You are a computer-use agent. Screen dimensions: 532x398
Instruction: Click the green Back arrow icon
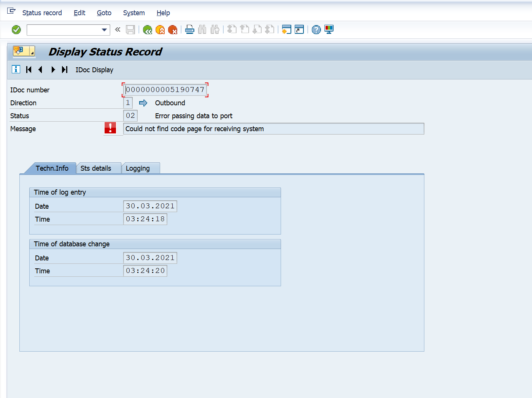pos(148,30)
